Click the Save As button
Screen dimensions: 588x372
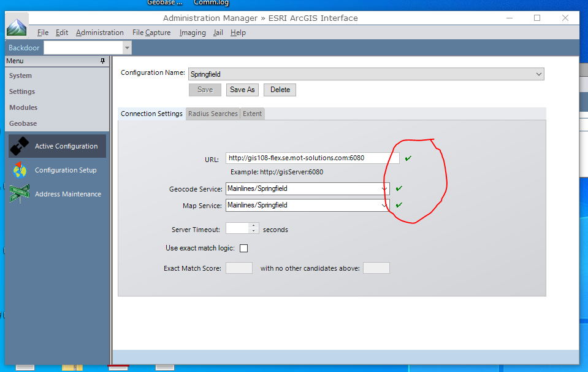point(242,90)
